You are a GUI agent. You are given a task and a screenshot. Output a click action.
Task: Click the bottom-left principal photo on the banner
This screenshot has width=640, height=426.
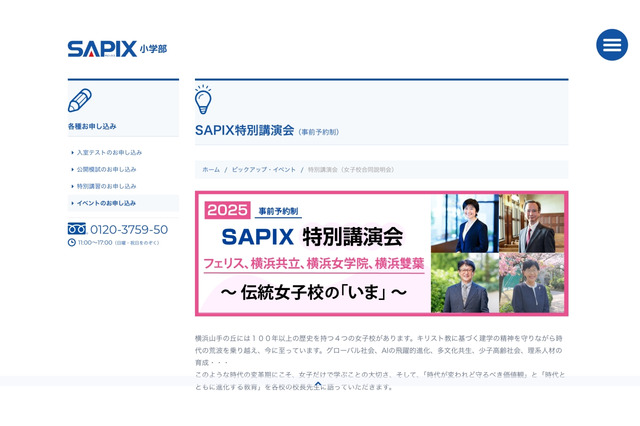coord(465,283)
